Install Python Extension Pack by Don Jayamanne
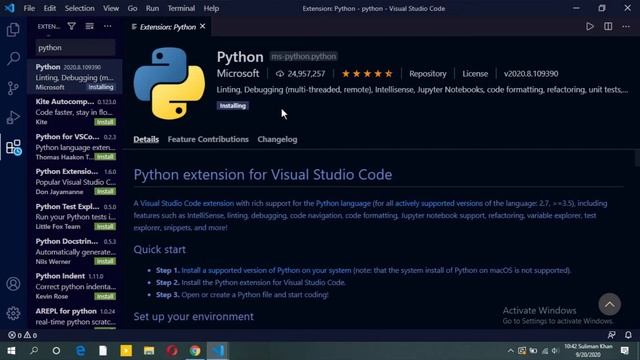640x360 pixels. [105, 191]
